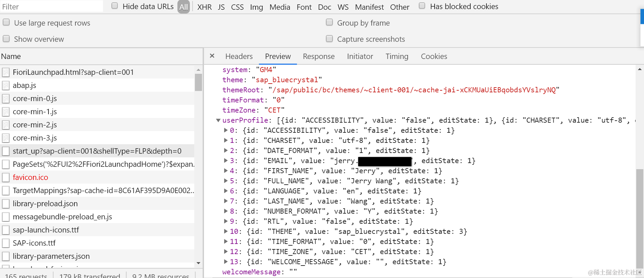Viewport: 644px width, 278px height.
Task: Click the request list scrollbar thumb
Action: tap(198, 82)
